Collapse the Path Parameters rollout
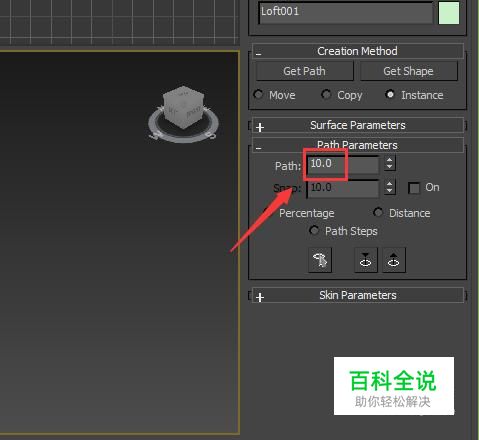 pyautogui.click(x=358, y=145)
